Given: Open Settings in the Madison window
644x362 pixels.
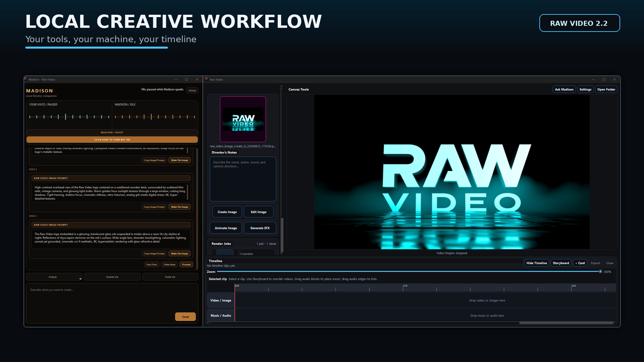Looking at the screenshot, I should [192, 90].
